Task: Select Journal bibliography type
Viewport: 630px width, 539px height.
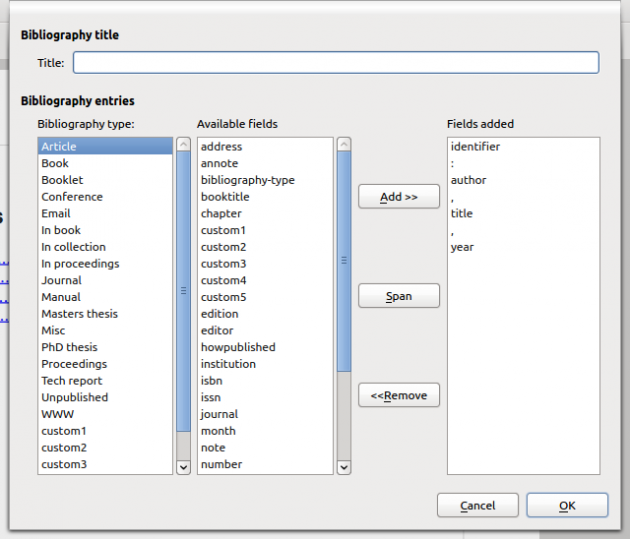Action: pyautogui.click(x=62, y=280)
